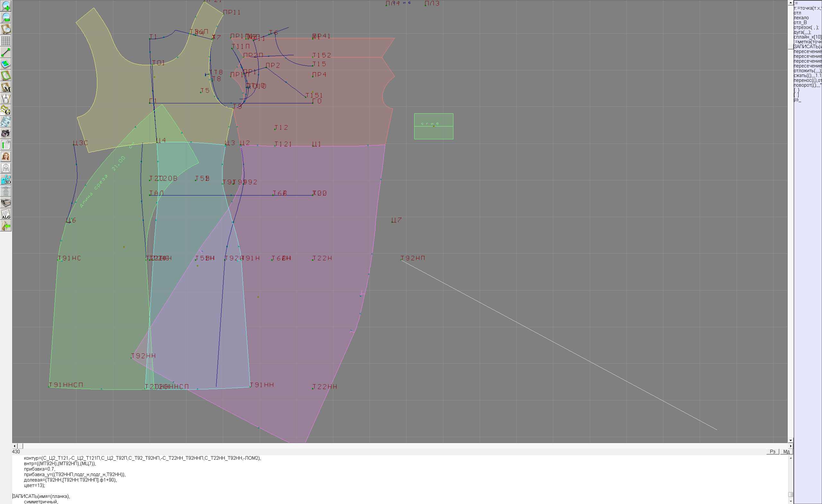This screenshot has width=822, height=504.
Task: Click the zoom in magnifier icon
Action: click(6, 6)
